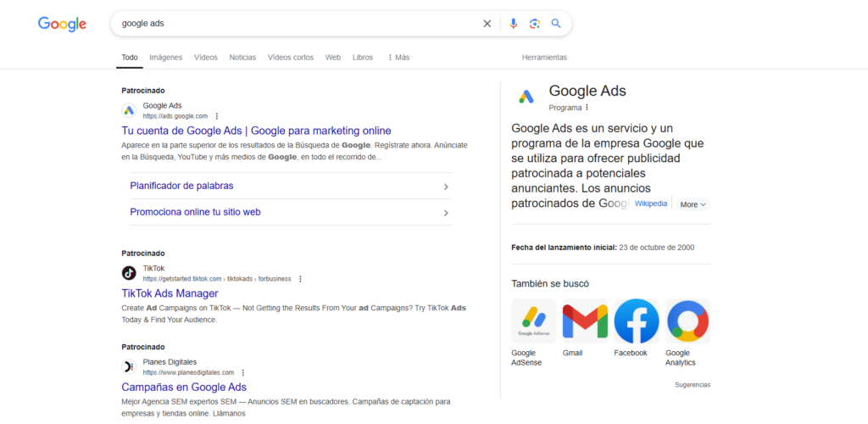Click the Fecha del lanzamiento inicial text
Screen dimensions: 868x424
coord(564,248)
